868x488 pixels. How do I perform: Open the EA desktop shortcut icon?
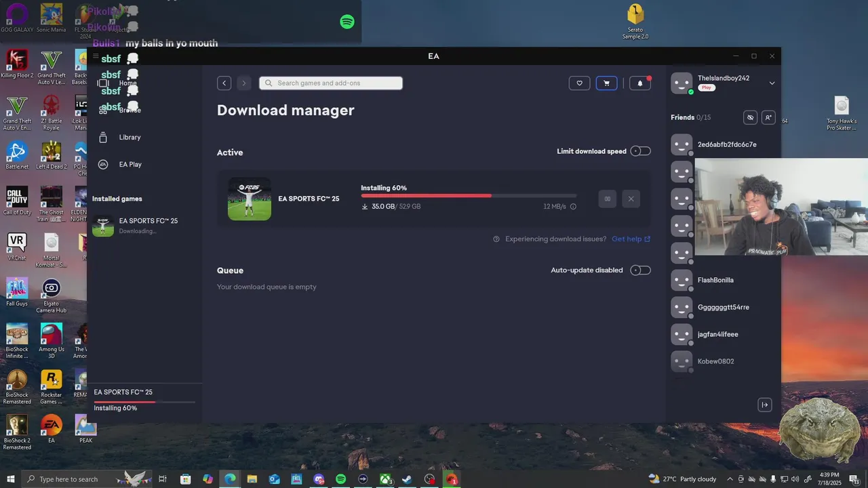tap(52, 429)
